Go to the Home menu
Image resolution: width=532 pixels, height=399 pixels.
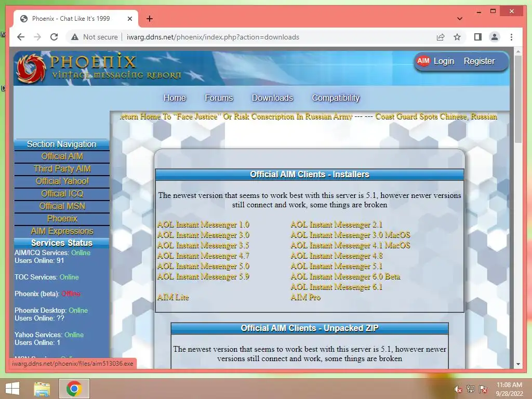click(175, 98)
